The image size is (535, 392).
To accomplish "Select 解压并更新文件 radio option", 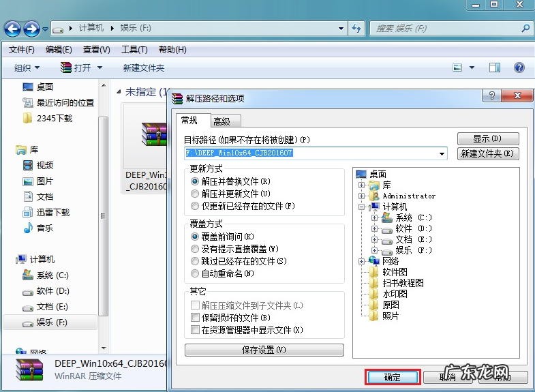I will (194, 194).
